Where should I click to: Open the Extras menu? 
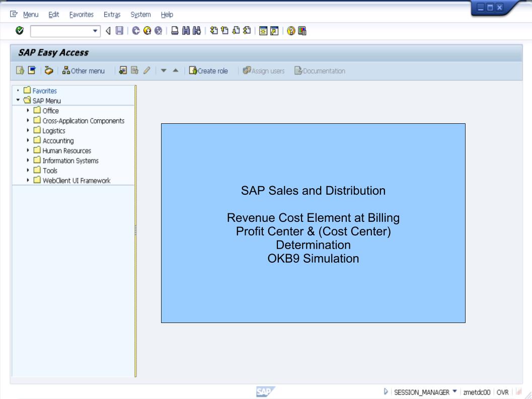[x=112, y=14]
